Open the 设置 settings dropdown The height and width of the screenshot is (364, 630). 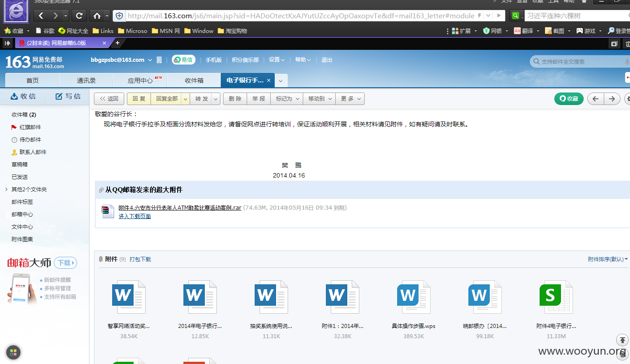coord(276,60)
